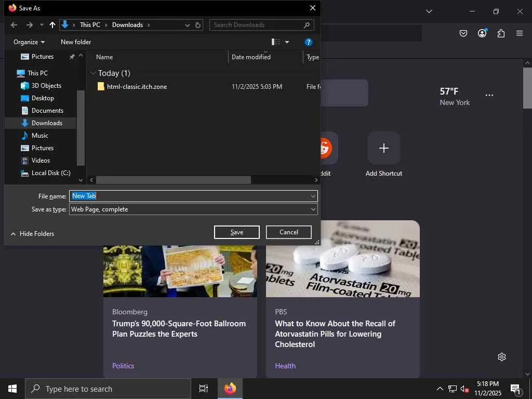Open the weather widget three-dot menu
The width and height of the screenshot is (532, 399).
pyautogui.click(x=489, y=96)
